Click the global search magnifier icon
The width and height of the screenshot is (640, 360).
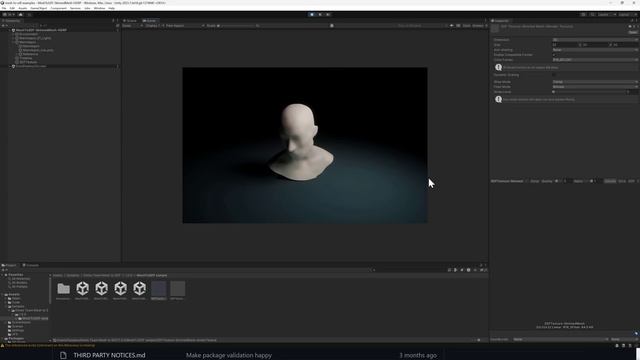point(593,14)
